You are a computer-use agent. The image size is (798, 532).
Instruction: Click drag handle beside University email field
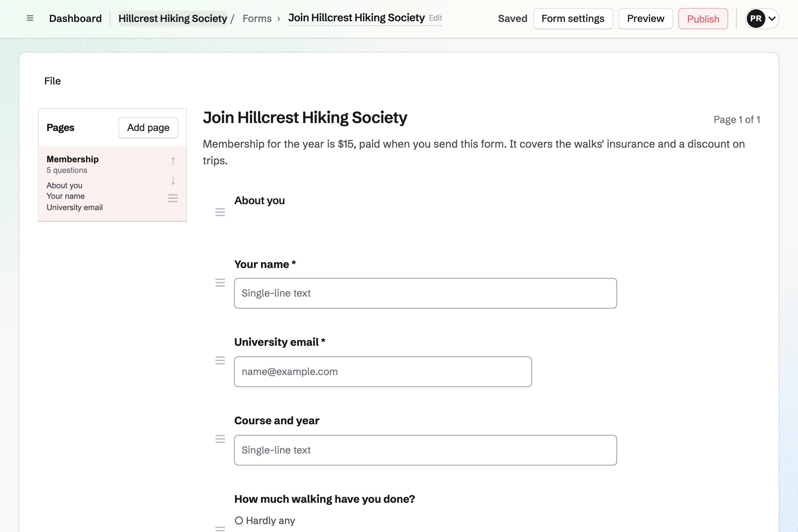(220, 360)
